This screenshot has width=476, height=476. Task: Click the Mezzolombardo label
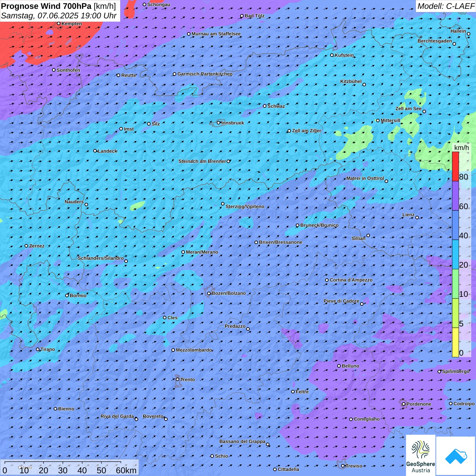[194, 350]
